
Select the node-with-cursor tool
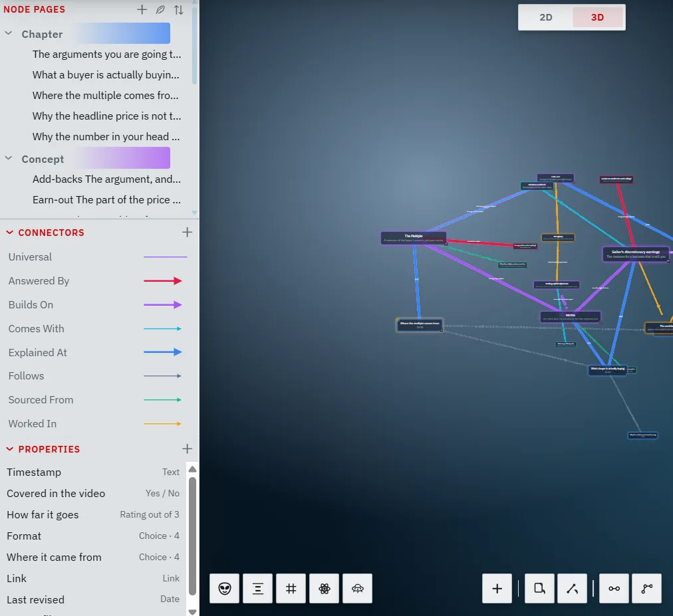point(539,589)
